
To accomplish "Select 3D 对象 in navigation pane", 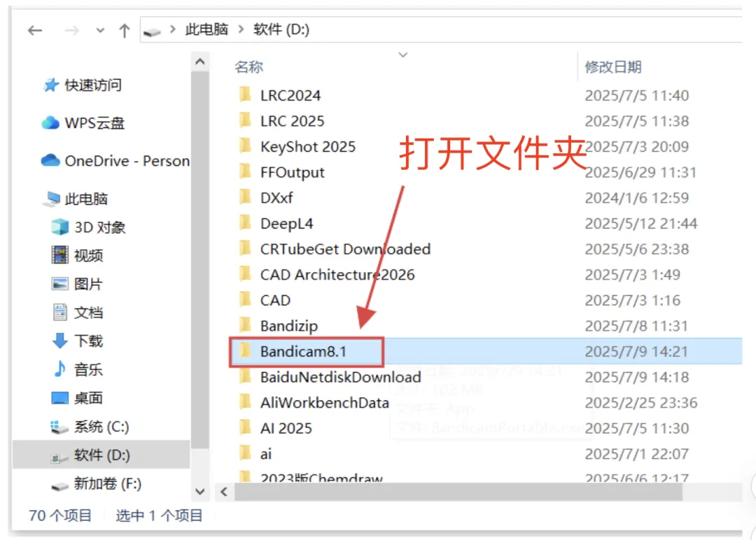I will point(88,227).
